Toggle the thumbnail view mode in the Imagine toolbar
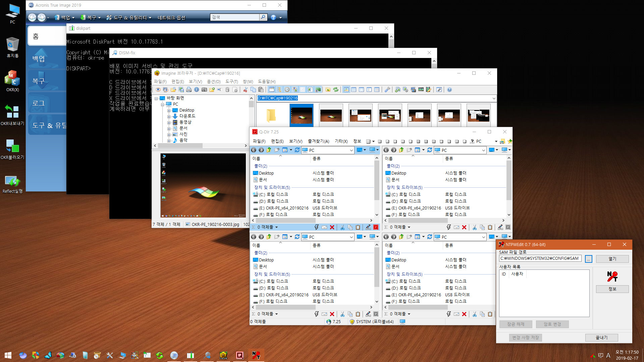The height and width of the screenshot is (362, 644). pos(346,90)
